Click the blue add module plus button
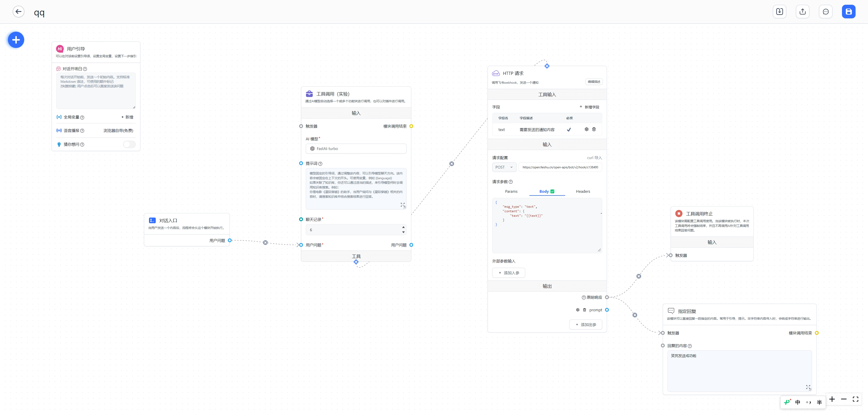Viewport: 868px width, 412px height. 16,40
